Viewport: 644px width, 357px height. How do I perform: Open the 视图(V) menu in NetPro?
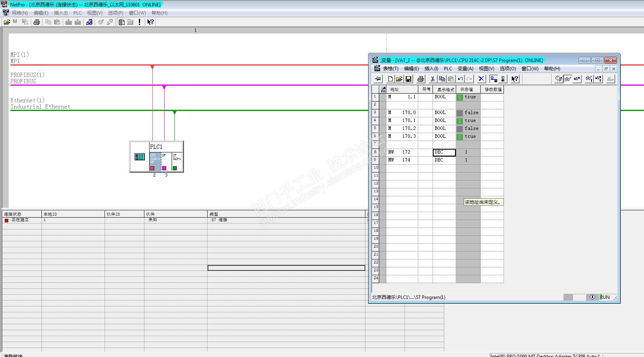[x=95, y=13]
